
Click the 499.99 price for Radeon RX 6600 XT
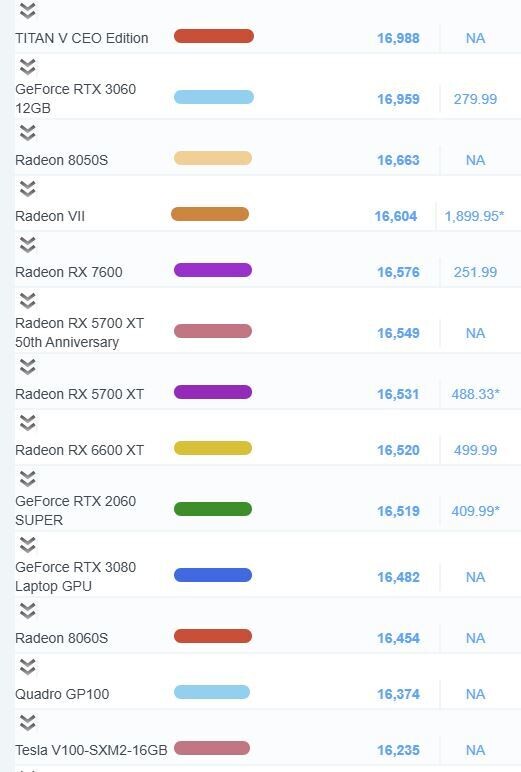coord(475,450)
